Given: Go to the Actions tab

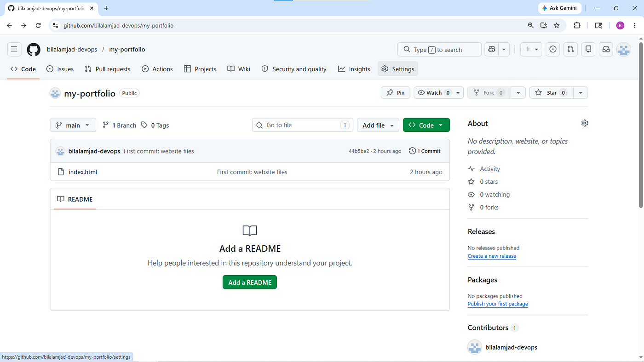Looking at the screenshot, I should [x=157, y=69].
